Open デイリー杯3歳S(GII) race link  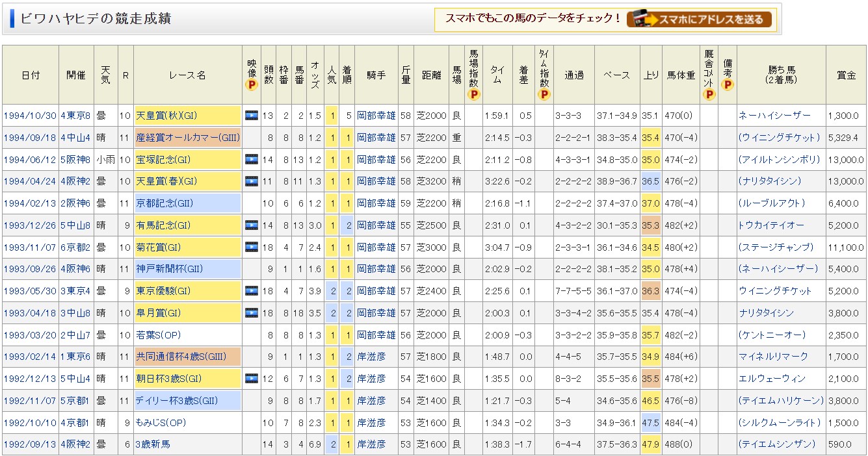point(177,401)
